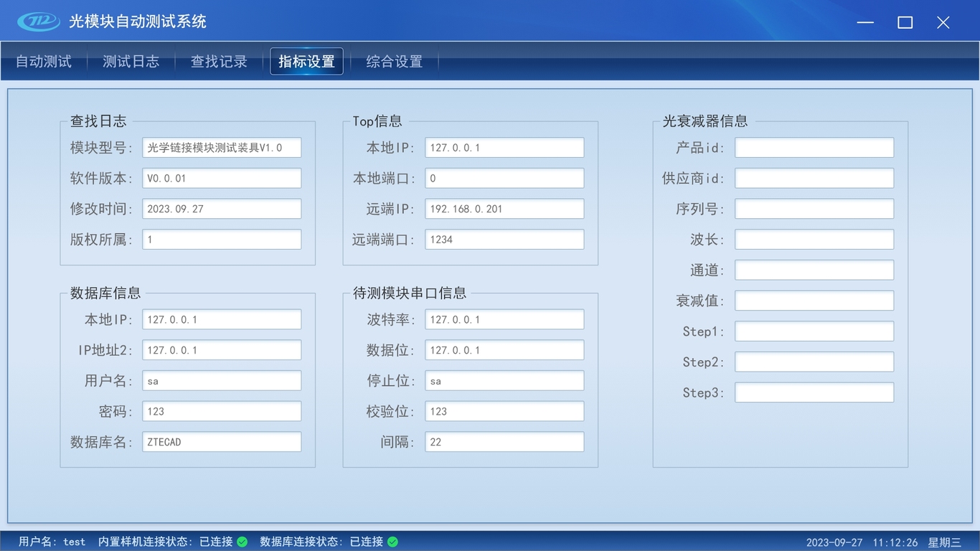Minimize the application window
Viewport: 980px width, 551px height.
point(865,22)
